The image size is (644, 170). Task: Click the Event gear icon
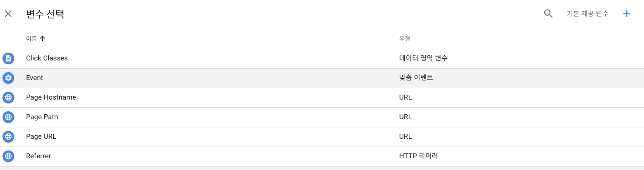click(x=8, y=78)
